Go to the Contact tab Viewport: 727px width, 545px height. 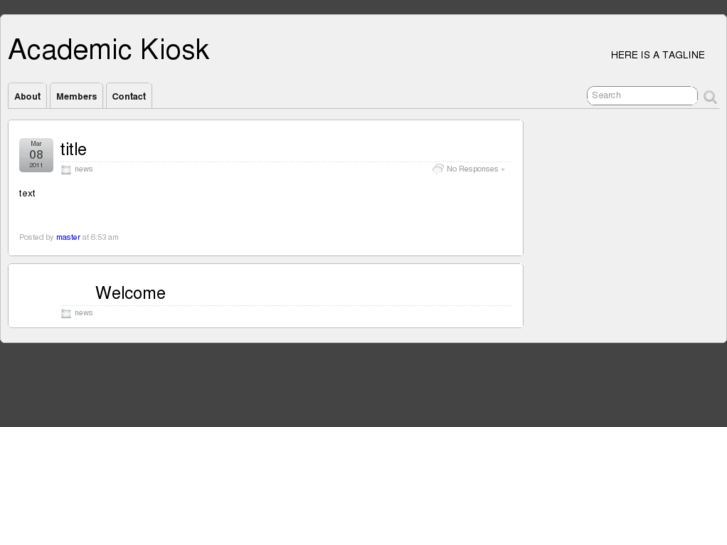[x=129, y=96]
